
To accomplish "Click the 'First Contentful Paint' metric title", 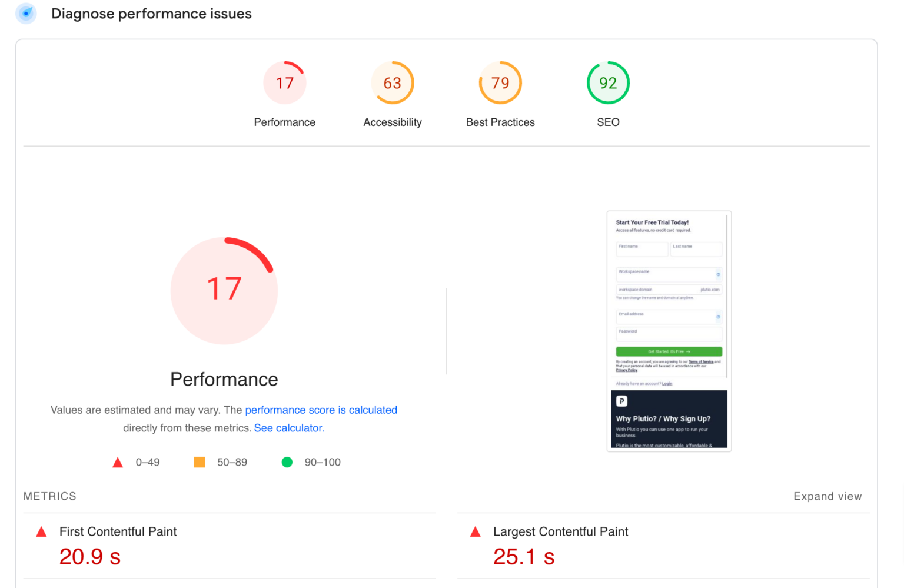I will [x=118, y=531].
